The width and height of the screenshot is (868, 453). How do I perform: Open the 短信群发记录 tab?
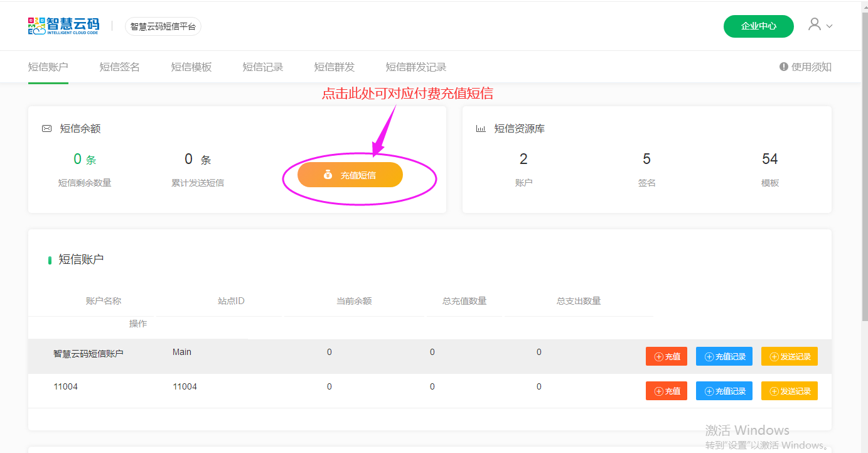coord(415,67)
